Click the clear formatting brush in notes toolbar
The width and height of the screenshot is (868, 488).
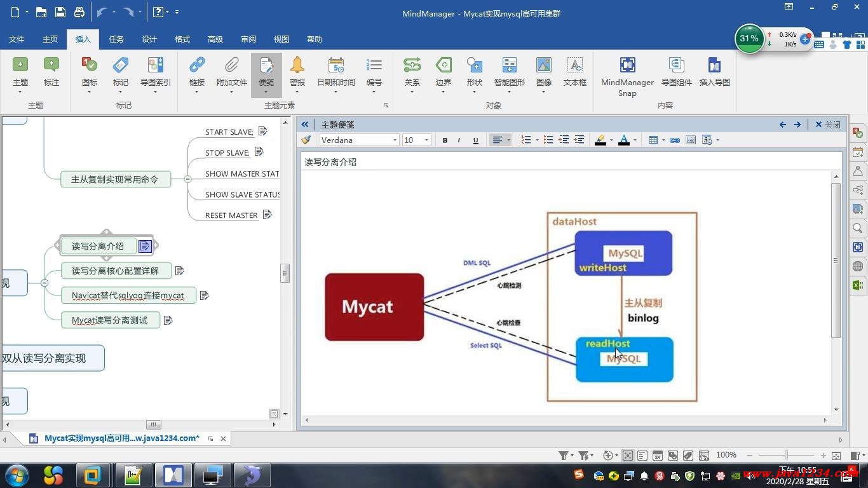(306, 140)
